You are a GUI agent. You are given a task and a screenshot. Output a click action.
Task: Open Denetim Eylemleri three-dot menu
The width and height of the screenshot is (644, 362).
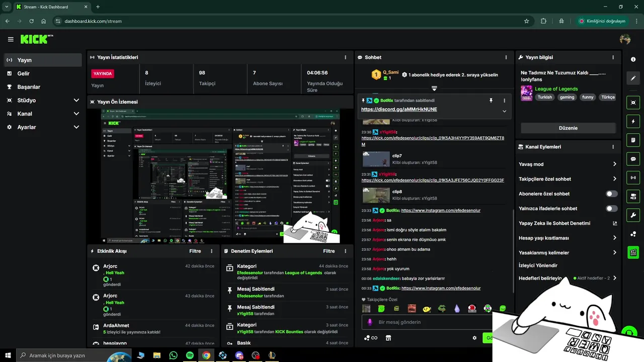[345, 251]
